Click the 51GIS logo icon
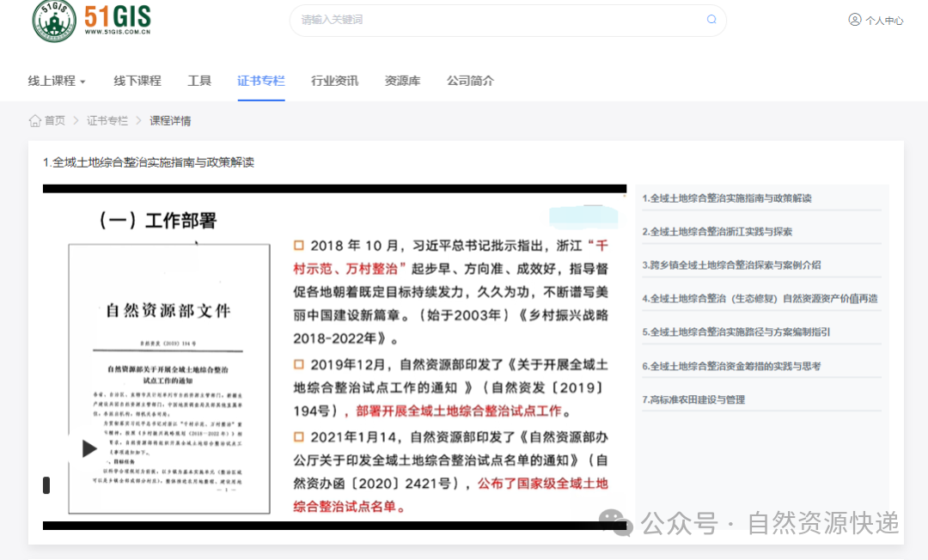Viewport: 928px width, 560px height. 53,21
